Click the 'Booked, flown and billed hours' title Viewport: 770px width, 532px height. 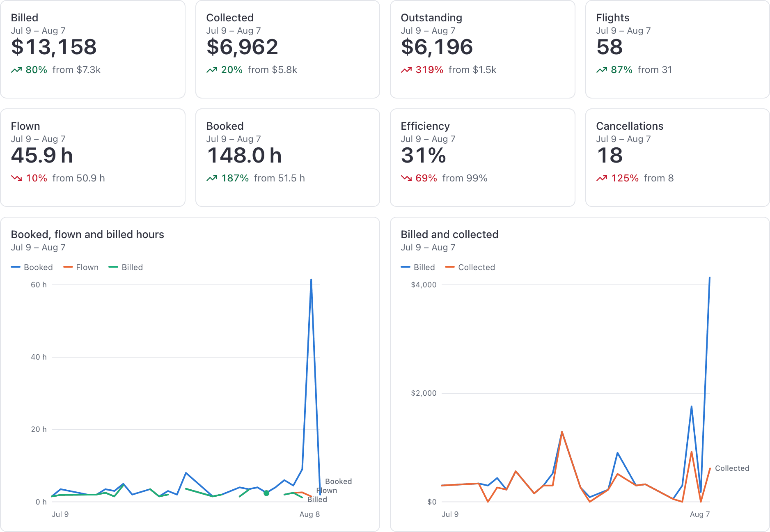pyautogui.click(x=87, y=234)
